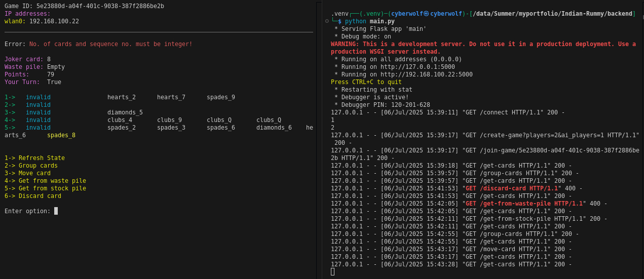644x279 pixels.
Task: Click the Game ID value at top
Action: [100, 6]
